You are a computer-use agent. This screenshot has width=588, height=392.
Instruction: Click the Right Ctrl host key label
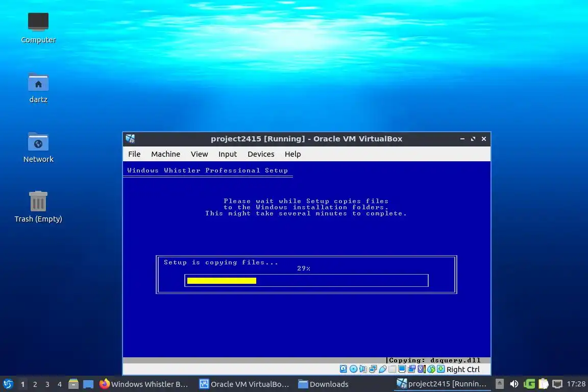(x=463, y=370)
